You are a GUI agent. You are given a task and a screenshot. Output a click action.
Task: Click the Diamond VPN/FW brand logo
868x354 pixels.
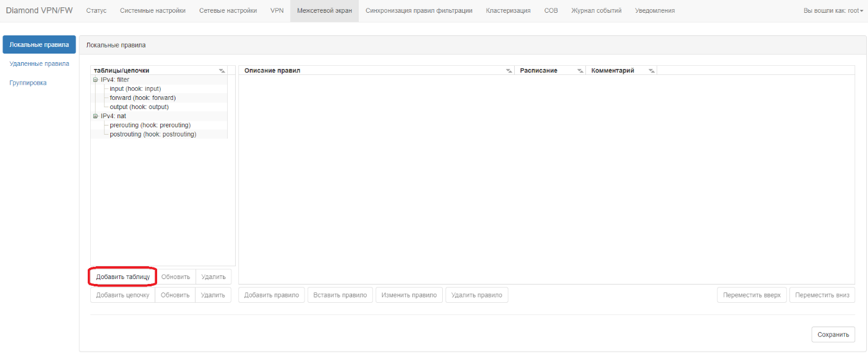click(39, 11)
